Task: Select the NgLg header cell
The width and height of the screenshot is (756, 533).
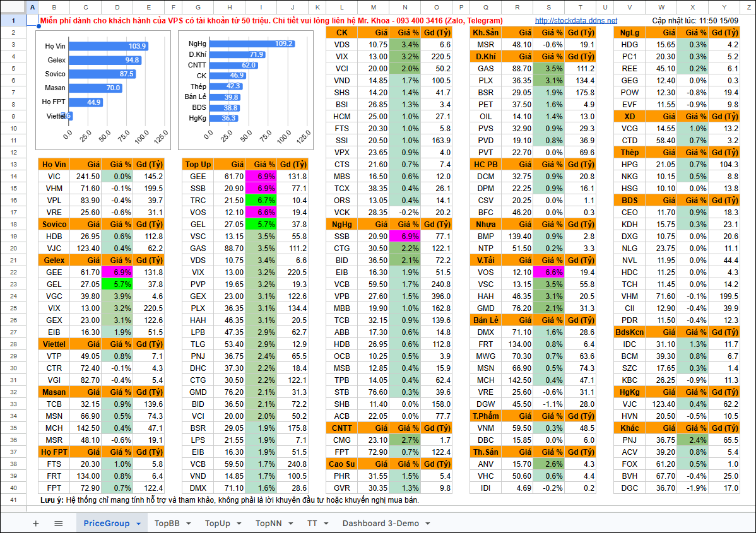Action: [629, 33]
